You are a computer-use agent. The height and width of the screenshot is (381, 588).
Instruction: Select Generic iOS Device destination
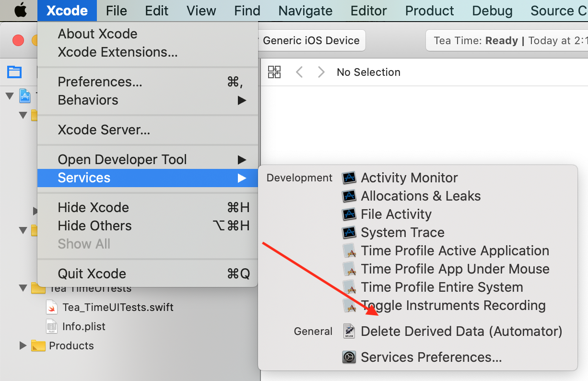311,41
